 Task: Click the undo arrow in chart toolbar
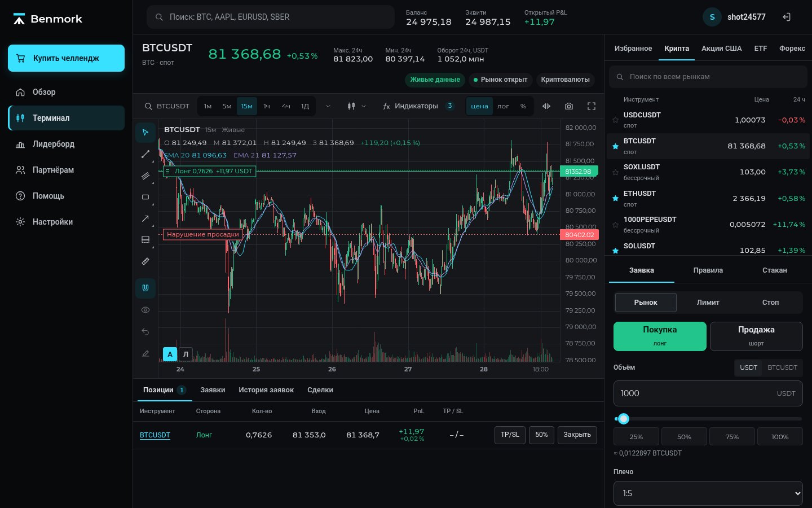pyautogui.click(x=145, y=331)
